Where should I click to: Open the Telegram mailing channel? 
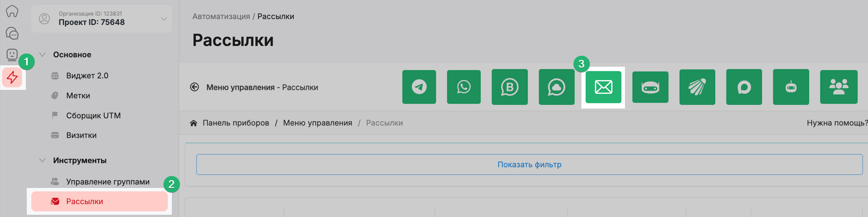[419, 87]
